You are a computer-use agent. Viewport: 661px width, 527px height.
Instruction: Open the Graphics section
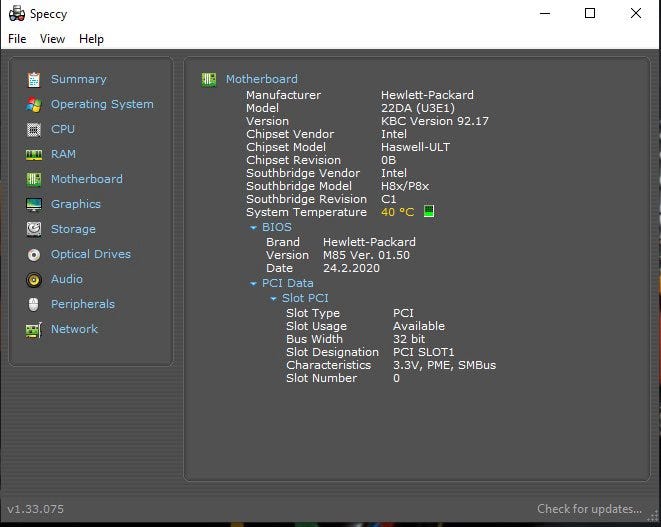pyautogui.click(x=76, y=204)
